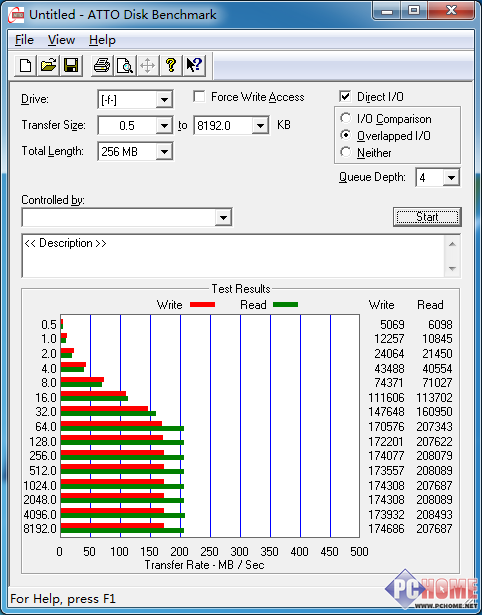Click write value 24064 in results

389,353
